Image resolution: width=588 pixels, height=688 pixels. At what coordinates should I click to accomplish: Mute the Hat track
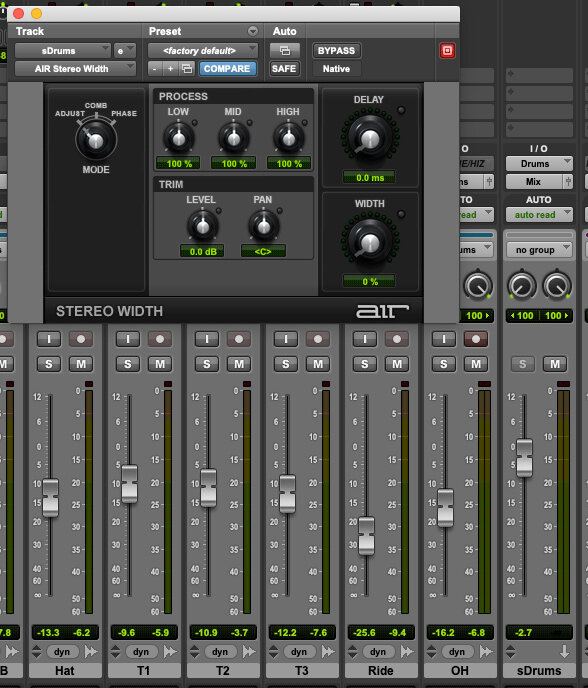(x=81, y=364)
